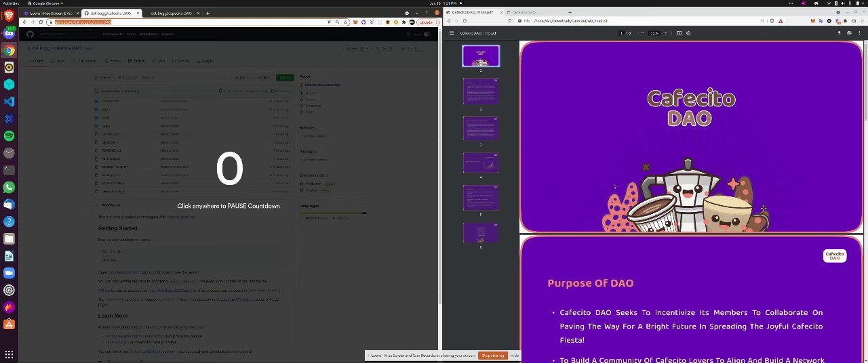Open the package-lock.json file row
Viewport: 868px width, 363px height.
click(193, 167)
